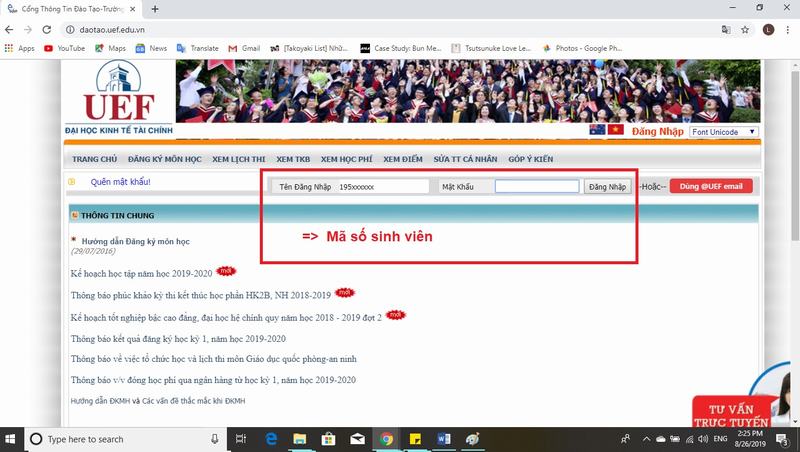Open the Apps shortcut in bookmarks bar
Viewport: 800px width, 452px height.
click(x=20, y=48)
